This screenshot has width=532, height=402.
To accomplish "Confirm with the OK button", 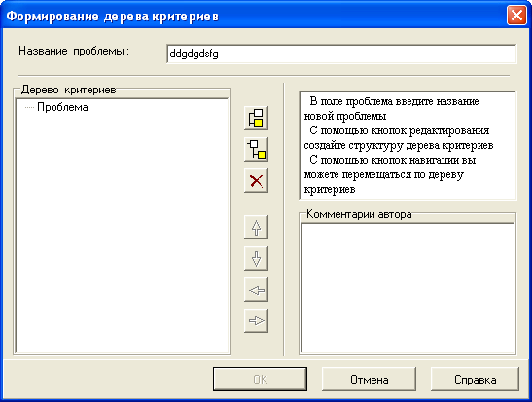I will click(x=260, y=380).
